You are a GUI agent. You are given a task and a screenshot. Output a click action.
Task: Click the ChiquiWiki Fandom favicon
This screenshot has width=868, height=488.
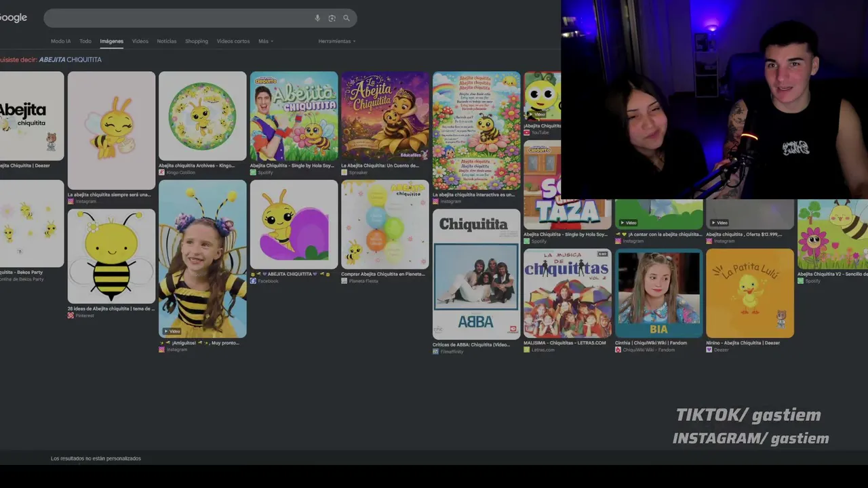tap(618, 350)
